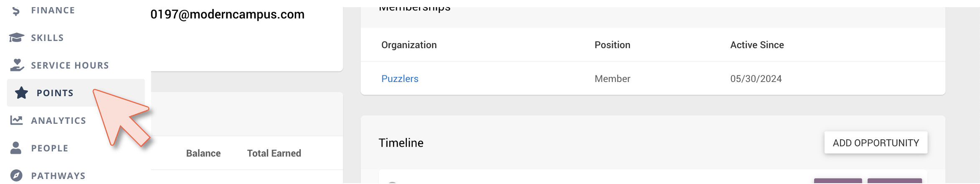980x184 pixels.
Task: Open the Points menu entry
Action: (x=55, y=93)
